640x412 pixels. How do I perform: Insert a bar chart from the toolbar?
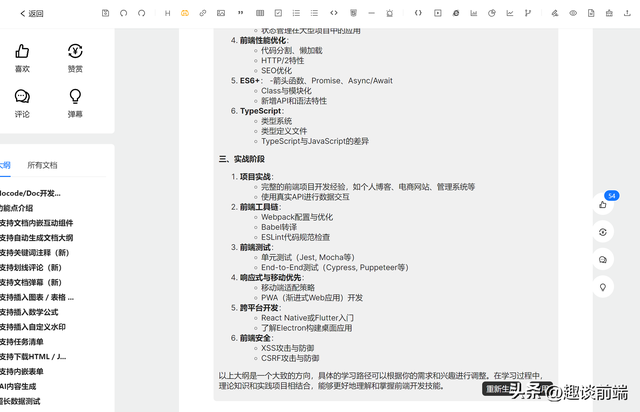473,13
